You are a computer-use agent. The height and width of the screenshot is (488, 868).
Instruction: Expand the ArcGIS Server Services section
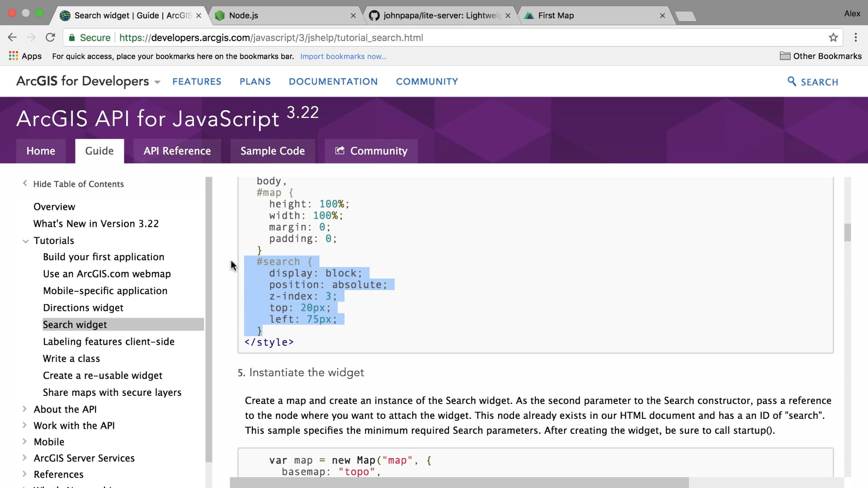coord(25,458)
